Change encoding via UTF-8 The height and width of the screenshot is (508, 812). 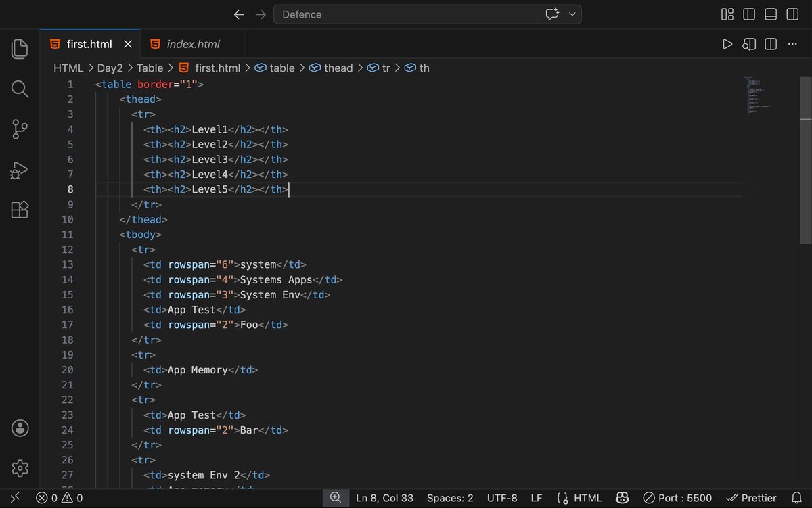coord(502,498)
